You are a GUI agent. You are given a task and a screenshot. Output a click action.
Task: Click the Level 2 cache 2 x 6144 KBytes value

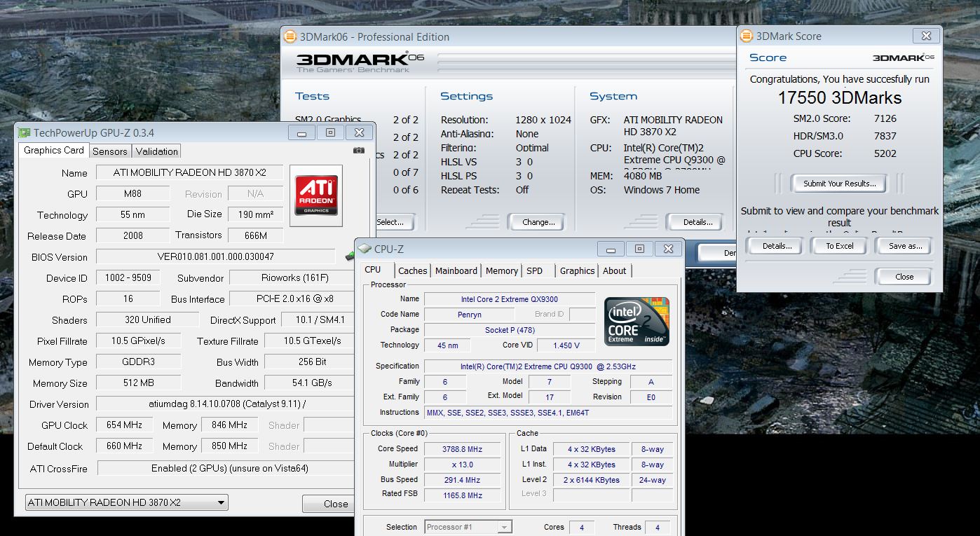[591, 480]
